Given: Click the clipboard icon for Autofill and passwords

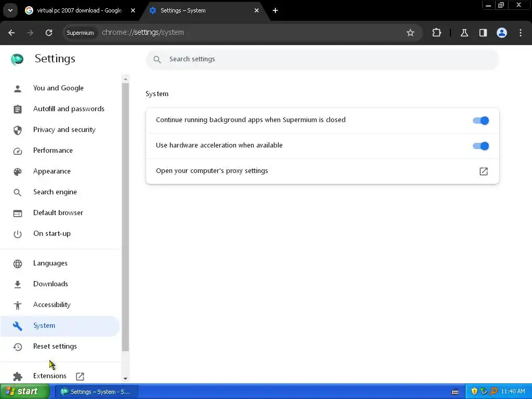Looking at the screenshot, I should coord(18,109).
